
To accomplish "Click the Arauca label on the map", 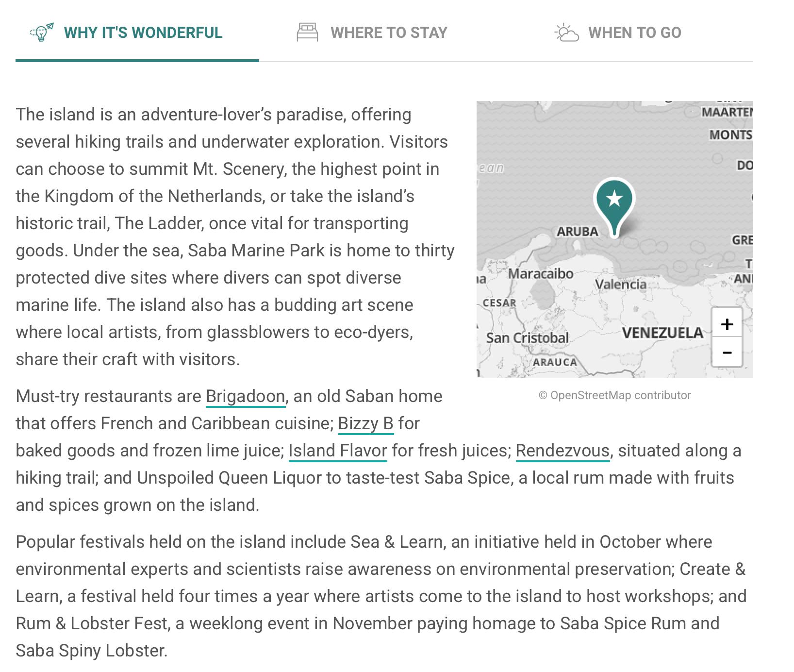I will click(x=554, y=362).
